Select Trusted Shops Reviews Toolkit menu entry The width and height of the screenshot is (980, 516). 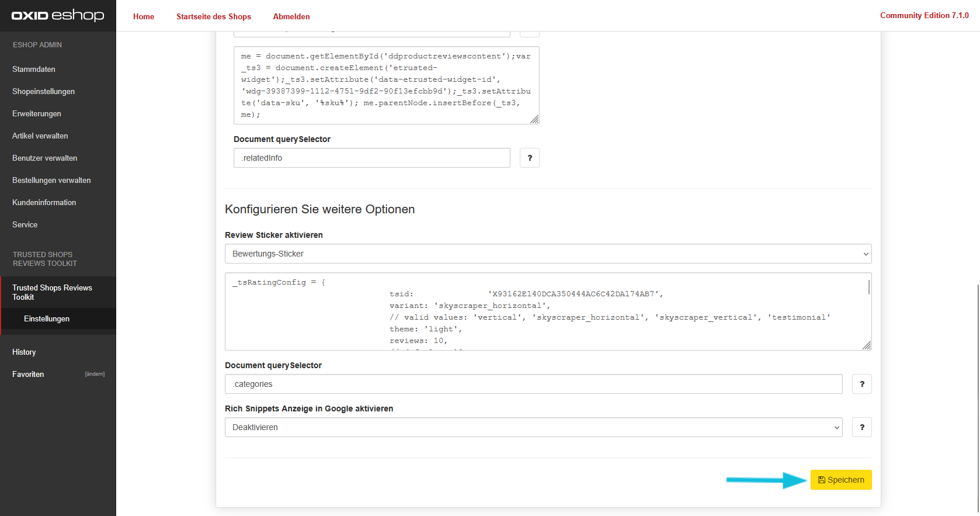[58, 292]
